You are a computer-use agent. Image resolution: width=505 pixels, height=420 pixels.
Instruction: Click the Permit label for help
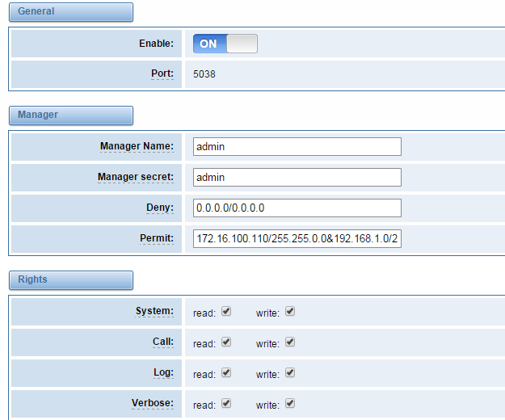click(x=157, y=238)
